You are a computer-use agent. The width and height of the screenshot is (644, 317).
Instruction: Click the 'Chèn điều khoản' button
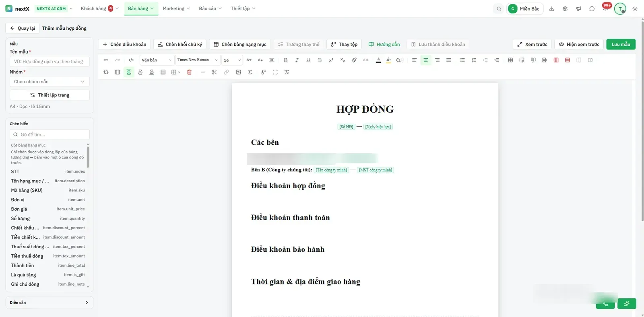click(124, 44)
